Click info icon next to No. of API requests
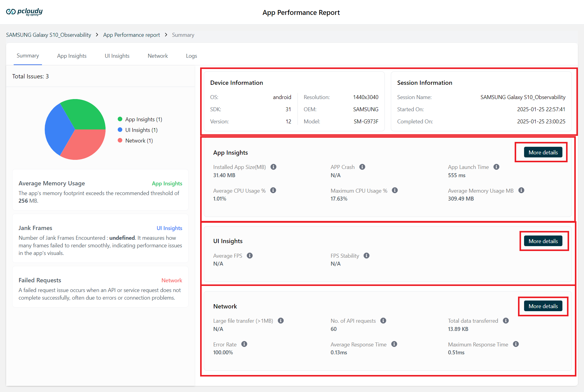Viewport: 584px width, 392px height. coord(383,321)
